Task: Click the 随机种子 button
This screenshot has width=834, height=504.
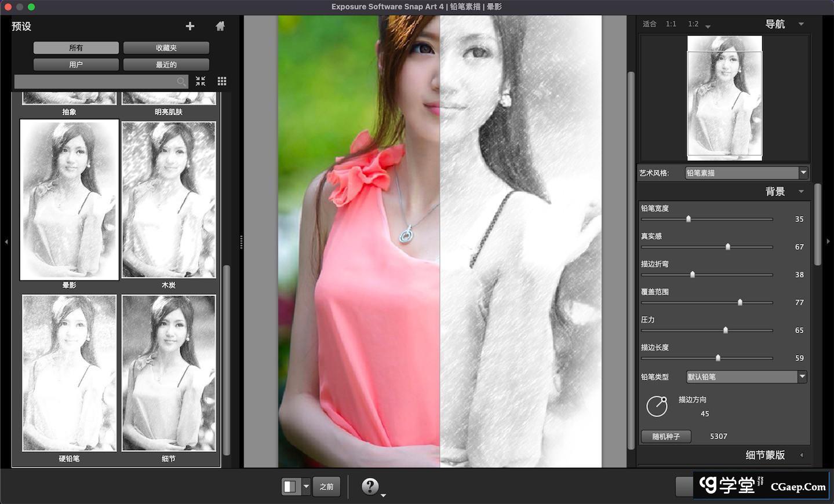Action: coord(666,436)
